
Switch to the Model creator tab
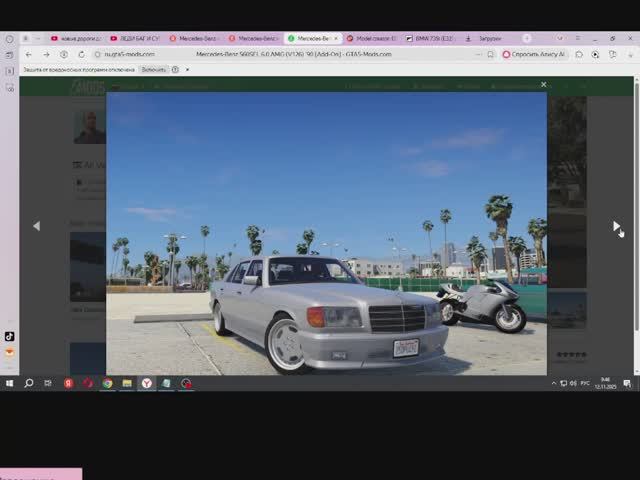coord(372,38)
